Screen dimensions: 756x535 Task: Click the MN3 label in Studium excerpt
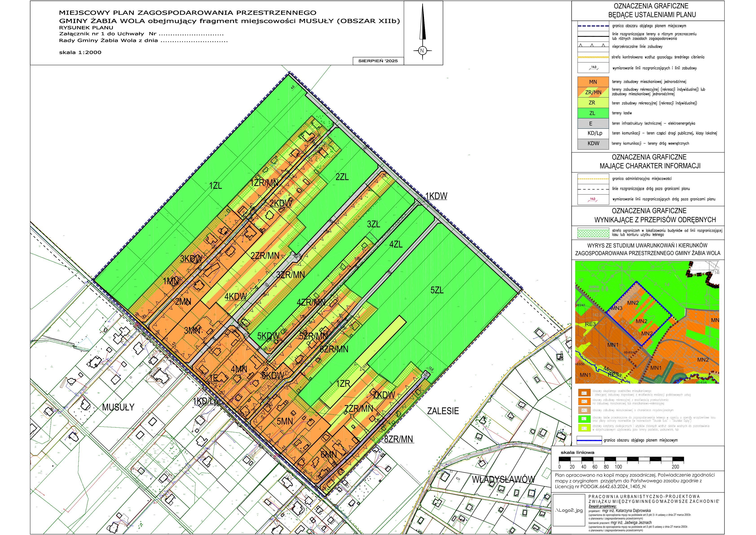tap(617, 308)
